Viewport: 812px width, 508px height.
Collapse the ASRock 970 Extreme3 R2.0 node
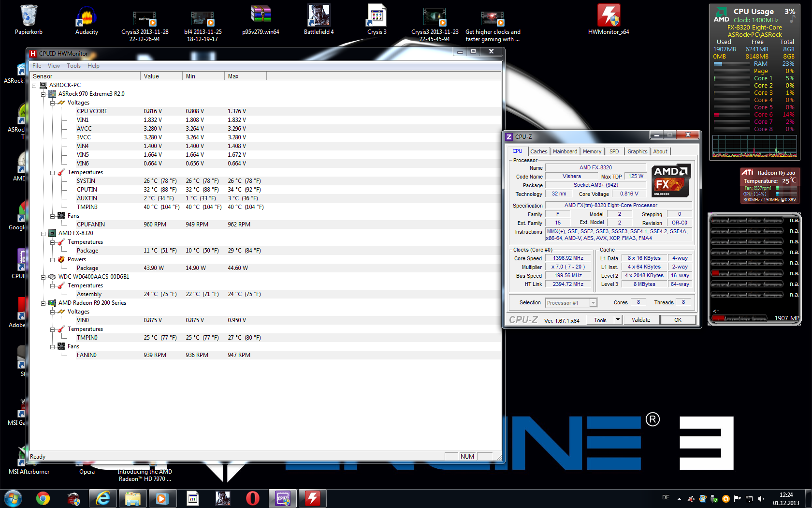(43, 94)
